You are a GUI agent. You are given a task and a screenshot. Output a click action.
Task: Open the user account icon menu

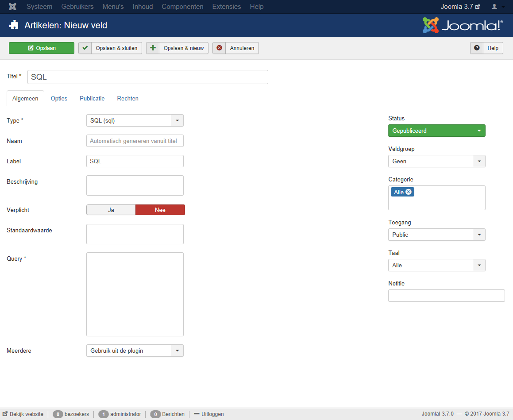[498, 7]
